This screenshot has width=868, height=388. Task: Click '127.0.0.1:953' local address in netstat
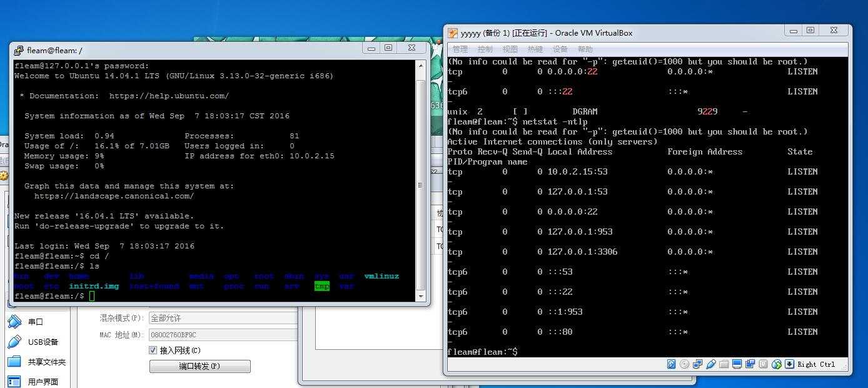(x=580, y=232)
